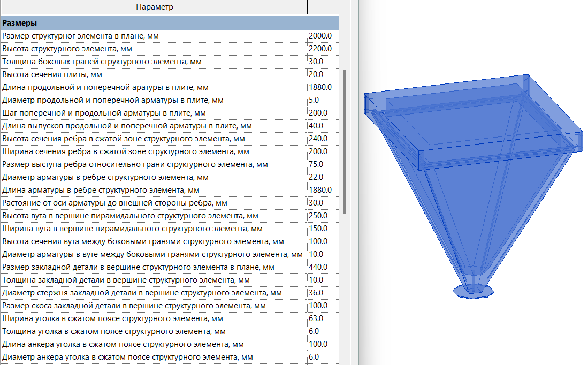Click the "Параметр" column header

click(x=154, y=7)
